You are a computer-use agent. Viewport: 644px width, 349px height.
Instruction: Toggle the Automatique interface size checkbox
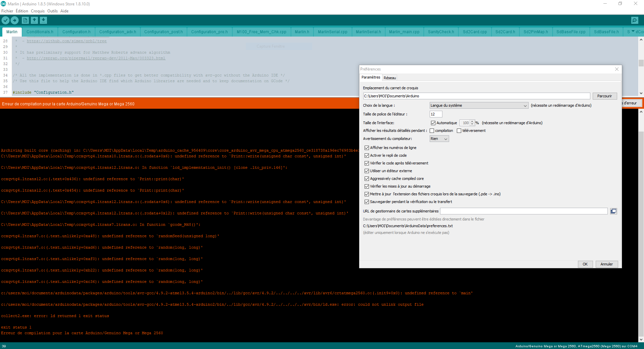[433, 123]
